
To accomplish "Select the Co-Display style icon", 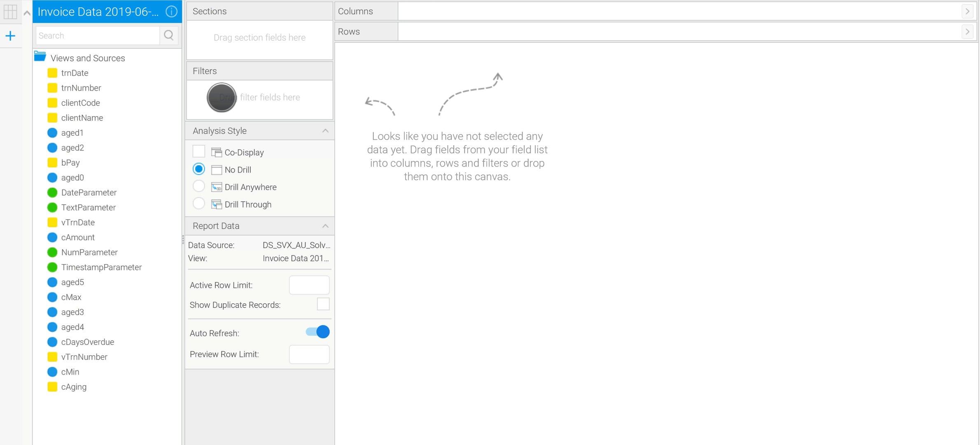I will coord(217,152).
